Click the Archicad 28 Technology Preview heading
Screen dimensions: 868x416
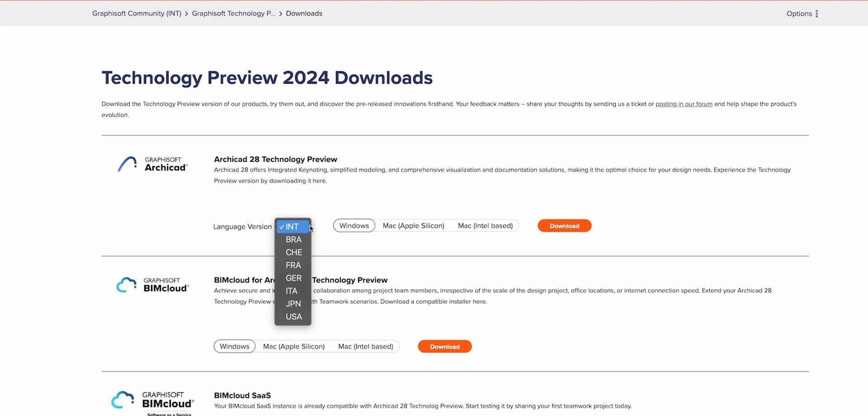coord(275,159)
